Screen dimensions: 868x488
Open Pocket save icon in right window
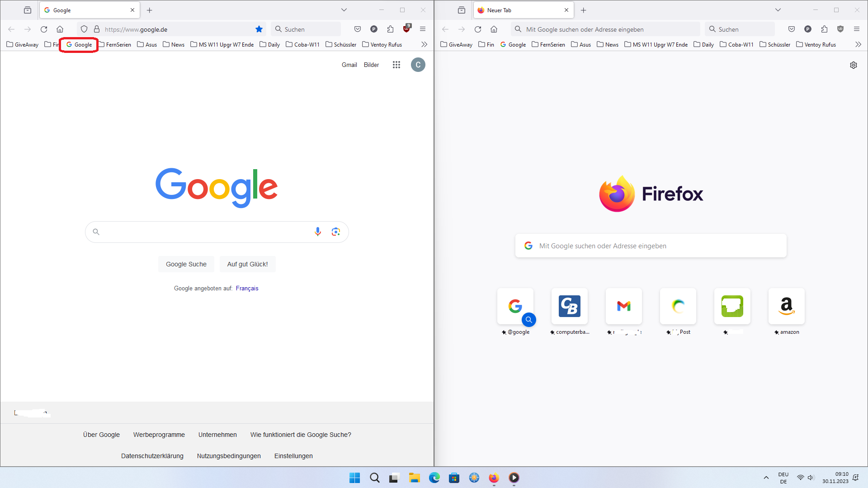pyautogui.click(x=792, y=29)
